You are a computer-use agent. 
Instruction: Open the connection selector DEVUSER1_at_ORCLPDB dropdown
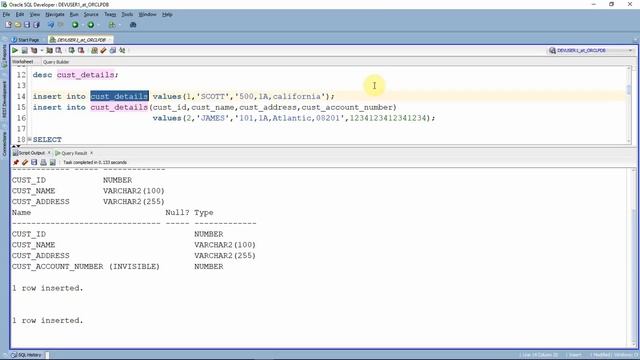point(591,51)
